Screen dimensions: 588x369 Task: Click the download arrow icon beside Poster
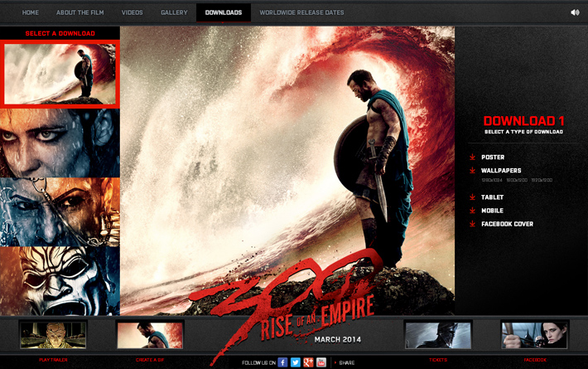[x=473, y=157]
